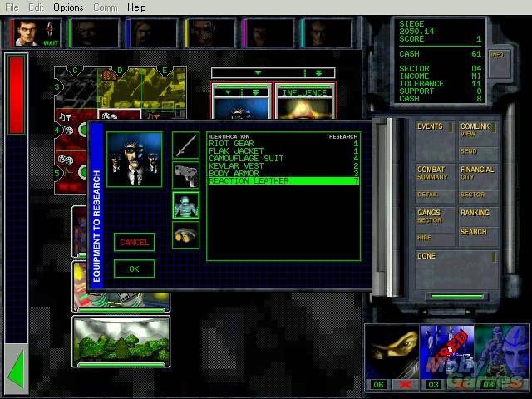Click DONE to end turn

[x=456, y=270]
